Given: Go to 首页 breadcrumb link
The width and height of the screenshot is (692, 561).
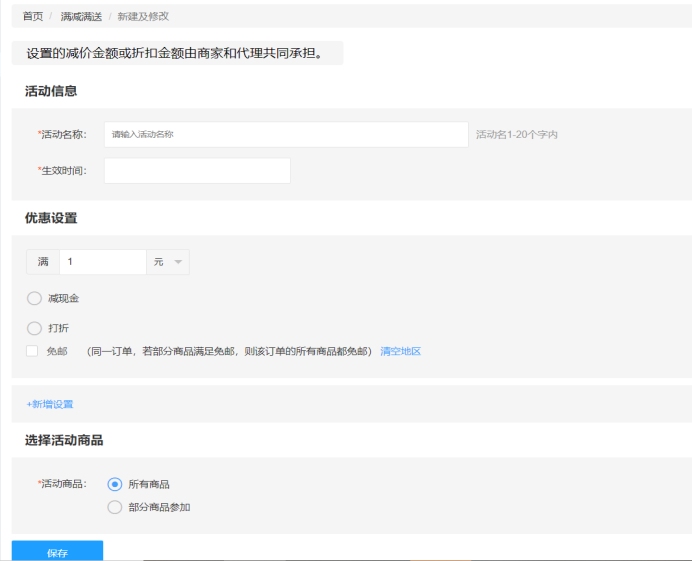Looking at the screenshot, I should pos(33,16).
